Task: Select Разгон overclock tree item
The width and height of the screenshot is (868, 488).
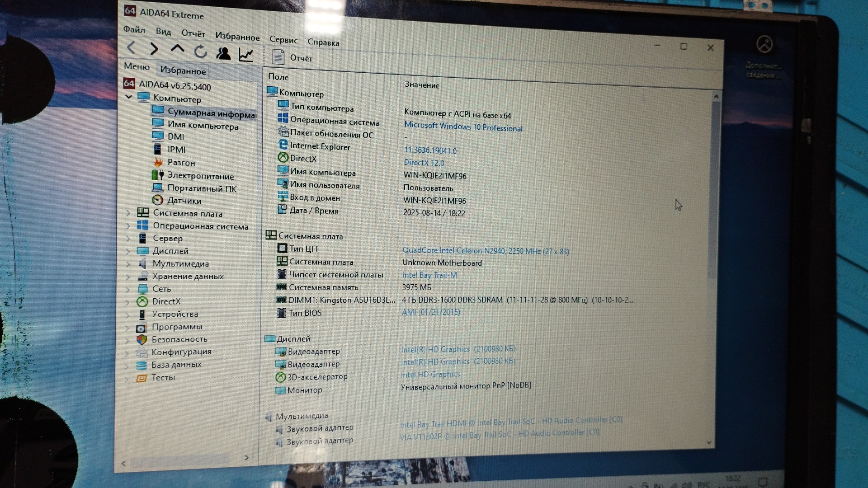Action: pos(181,162)
